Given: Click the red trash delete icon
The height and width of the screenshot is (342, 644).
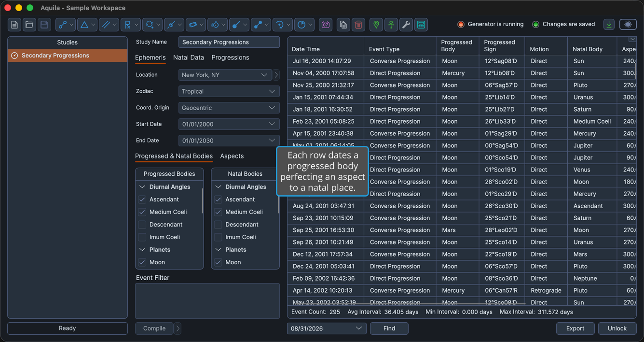Looking at the screenshot, I should pyautogui.click(x=358, y=25).
